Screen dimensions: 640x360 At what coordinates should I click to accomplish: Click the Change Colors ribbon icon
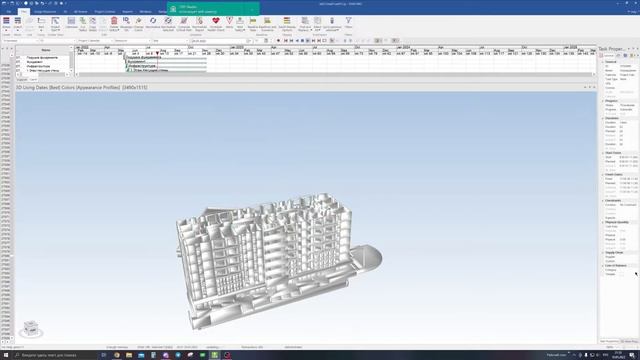coord(139,24)
